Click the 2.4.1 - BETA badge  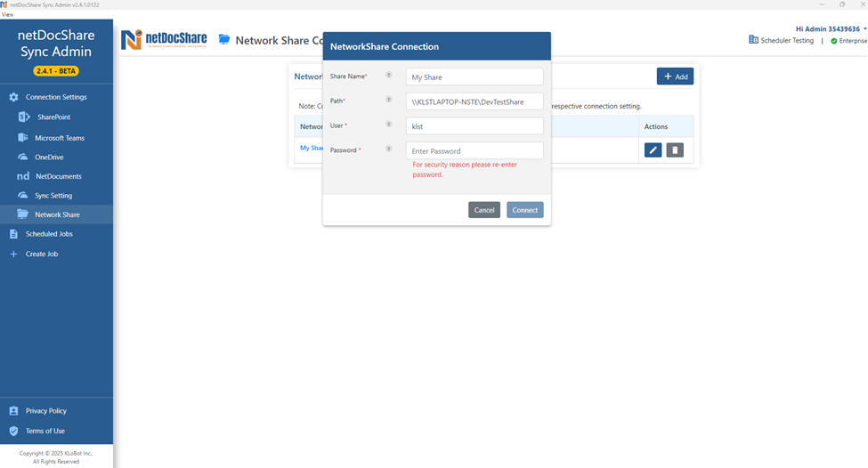point(56,71)
